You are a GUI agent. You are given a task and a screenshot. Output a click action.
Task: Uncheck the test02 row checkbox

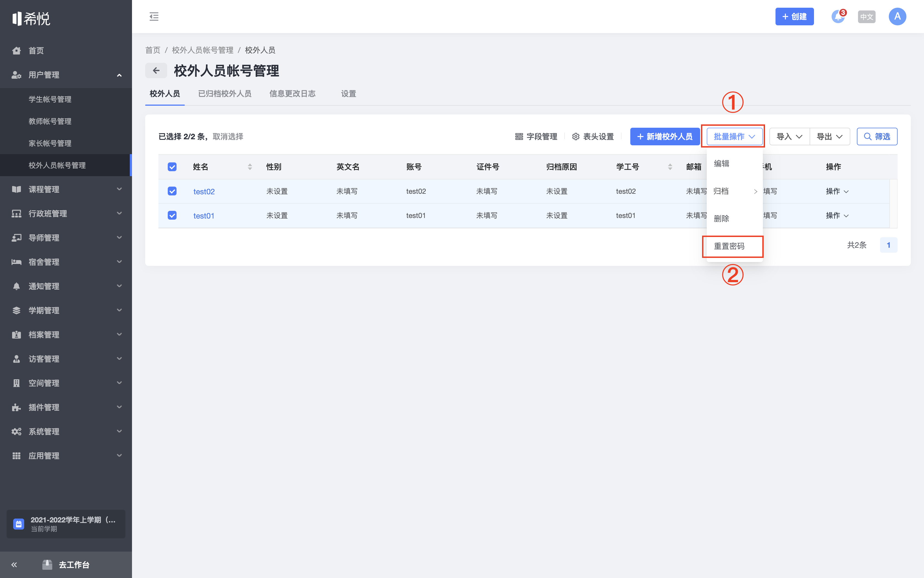[x=172, y=191]
